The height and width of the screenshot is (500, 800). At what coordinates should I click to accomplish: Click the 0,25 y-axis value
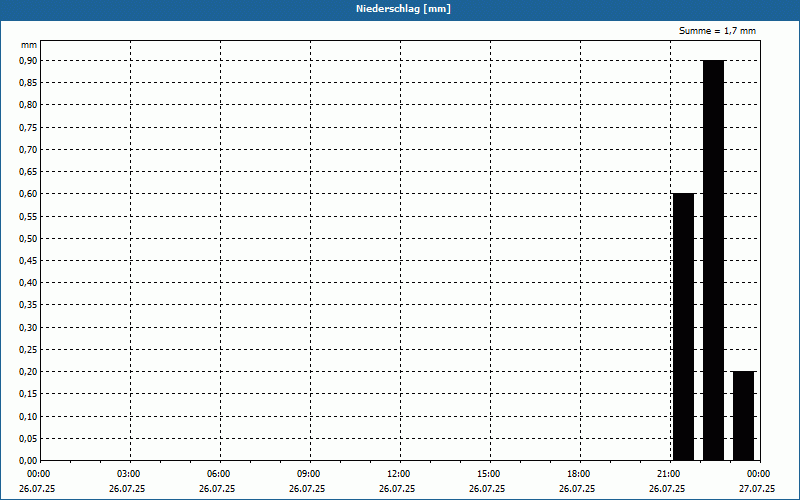click(28, 349)
